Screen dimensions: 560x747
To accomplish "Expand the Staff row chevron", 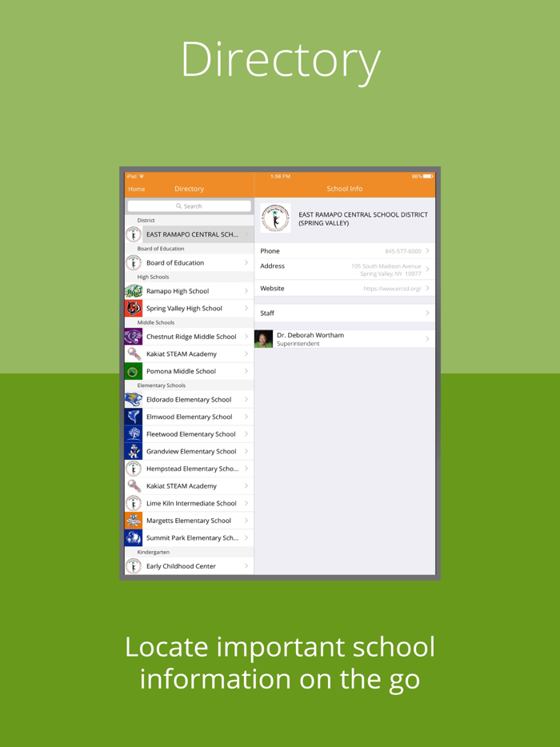I will pos(427,313).
